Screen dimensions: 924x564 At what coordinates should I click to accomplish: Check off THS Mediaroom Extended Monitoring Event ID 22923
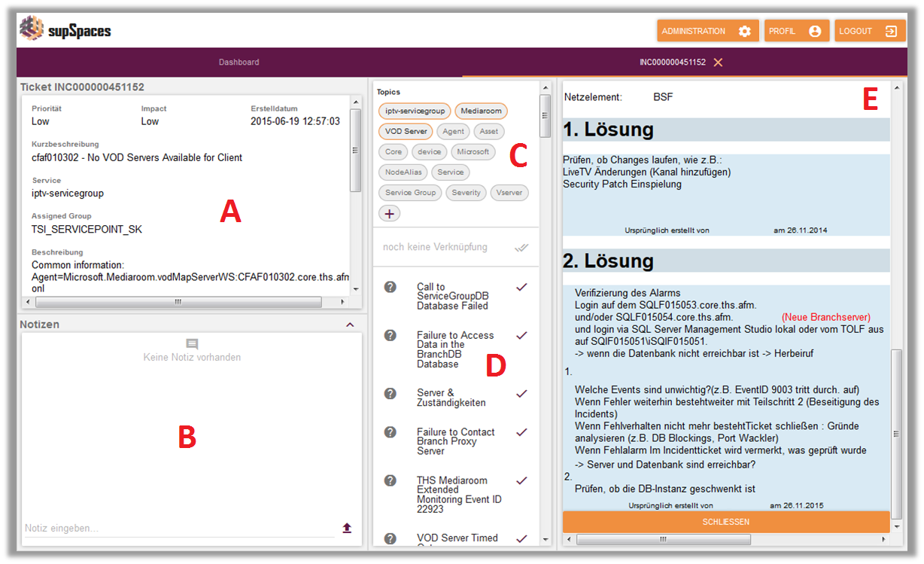(521, 480)
